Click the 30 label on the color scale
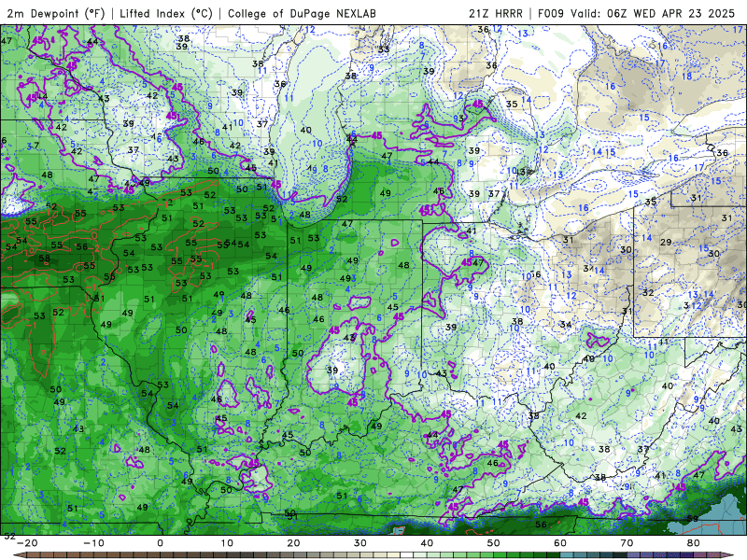Screen dimensions: 747x560 coord(360,543)
